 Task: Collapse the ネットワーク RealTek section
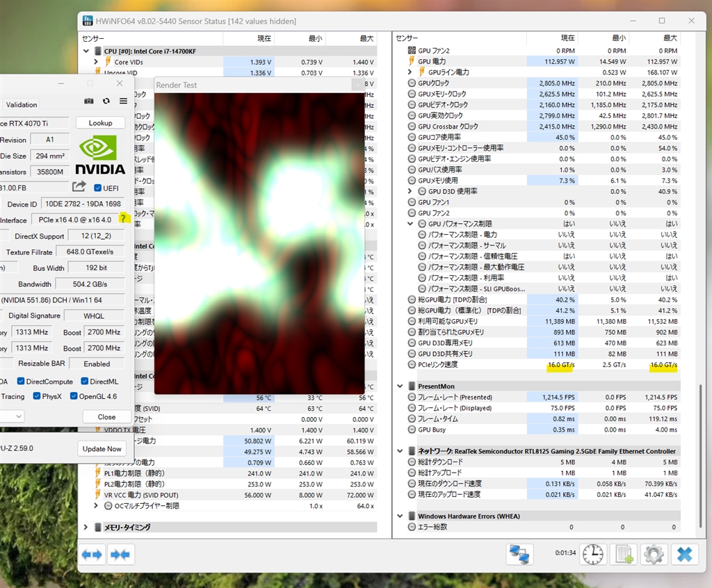point(400,451)
